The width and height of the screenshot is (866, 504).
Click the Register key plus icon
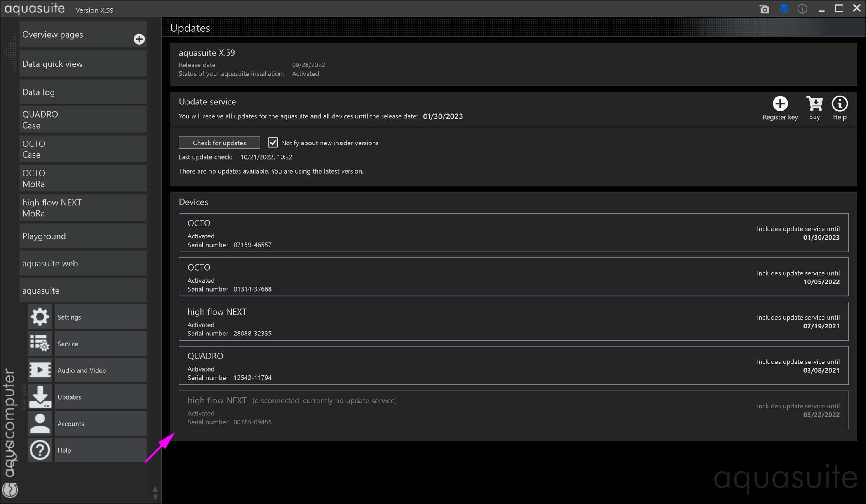point(780,104)
